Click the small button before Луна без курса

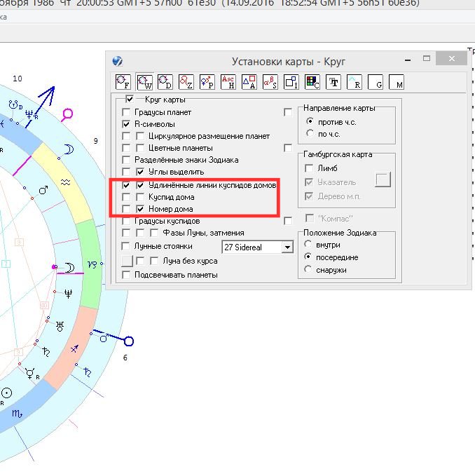[127, 261]
